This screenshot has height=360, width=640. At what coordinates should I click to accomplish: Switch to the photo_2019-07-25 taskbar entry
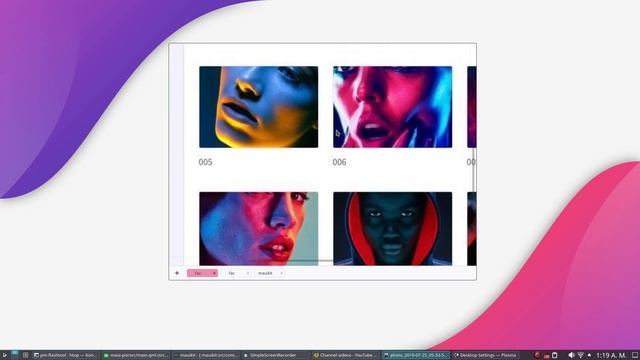416,355
